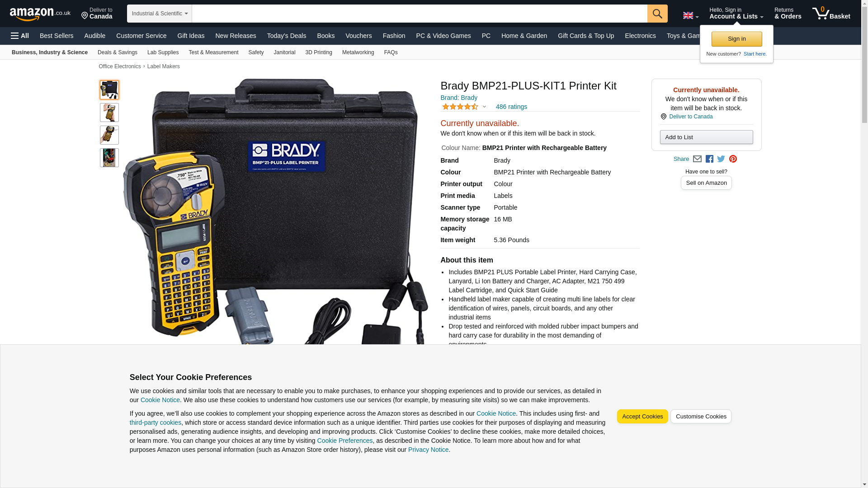Share product on Twitter icon

point(721,159)
